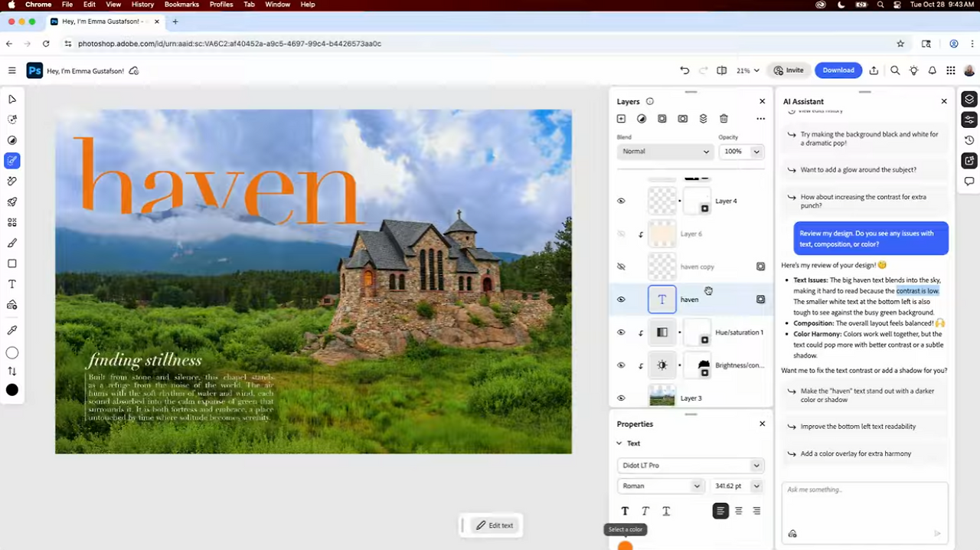Hide Layer 3 with its eye icon
Viewport: 980px width, 550px height.
(621, 398)
